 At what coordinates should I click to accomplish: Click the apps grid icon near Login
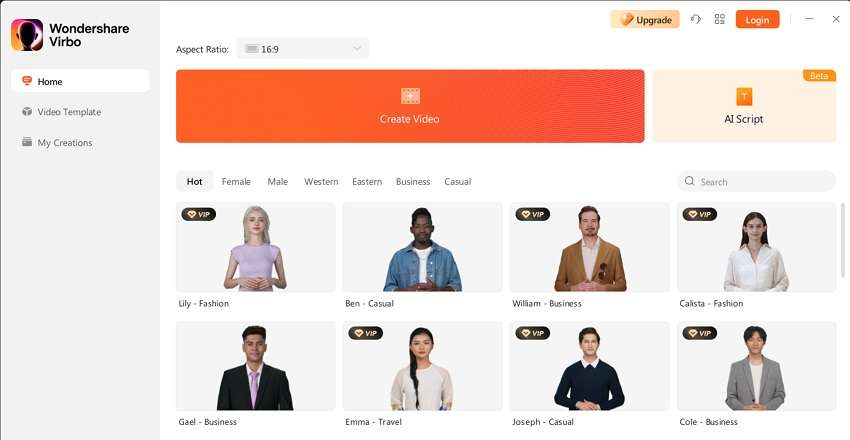pos(720,20)
